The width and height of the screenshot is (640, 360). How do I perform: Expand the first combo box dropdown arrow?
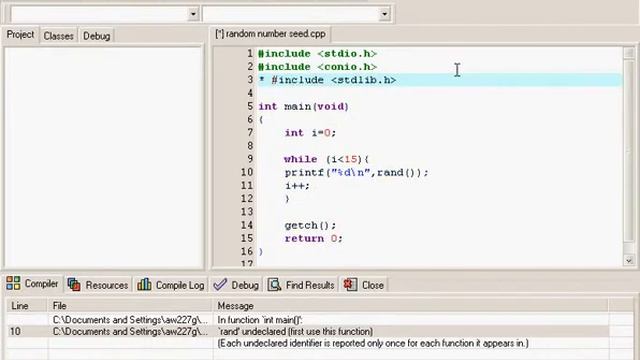click(x=193, y=14)
